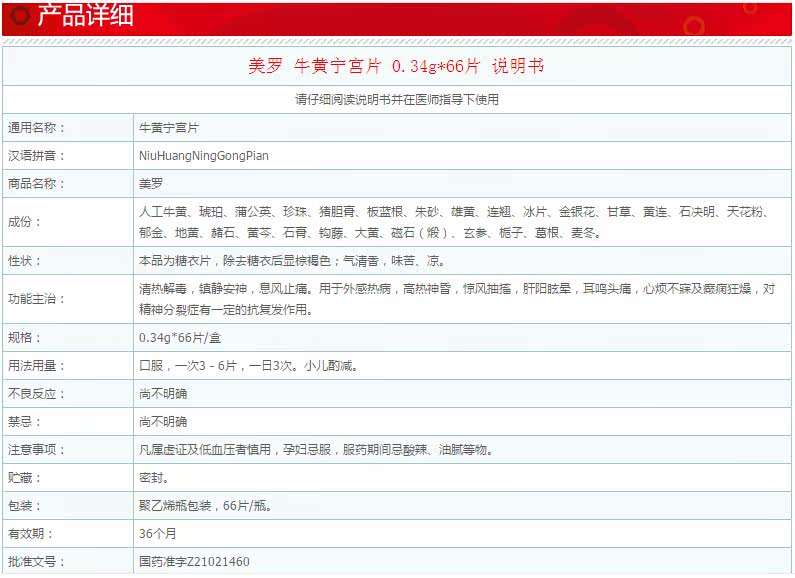
Task: Click the 功能主治 label
Action: click(x=37, y=299)
